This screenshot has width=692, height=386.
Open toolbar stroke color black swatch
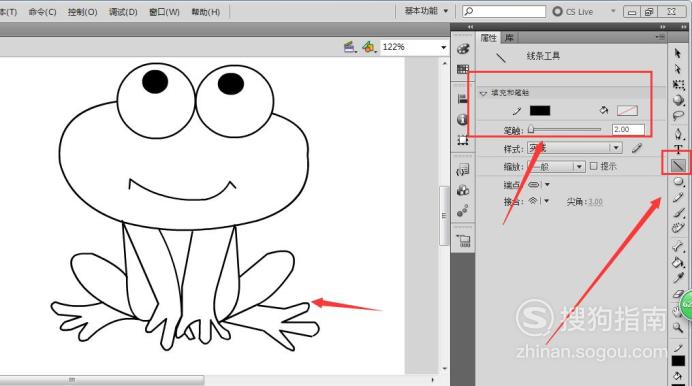(x=678, y=361)
